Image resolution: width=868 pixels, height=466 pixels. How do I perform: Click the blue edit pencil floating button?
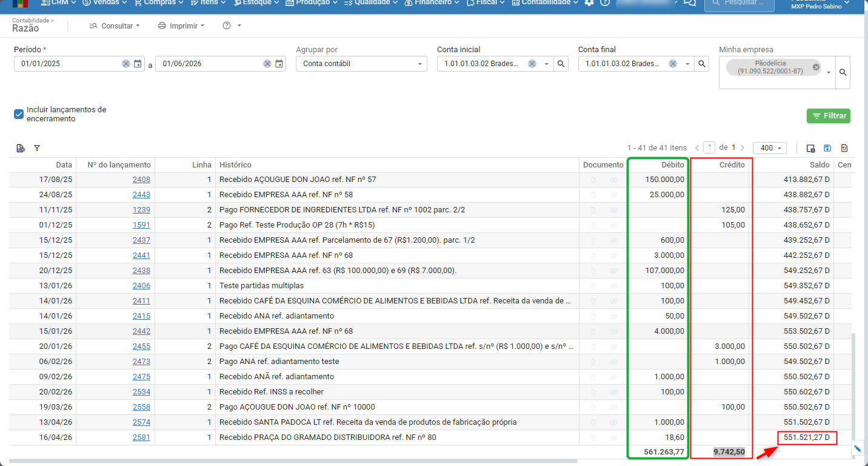858,449
